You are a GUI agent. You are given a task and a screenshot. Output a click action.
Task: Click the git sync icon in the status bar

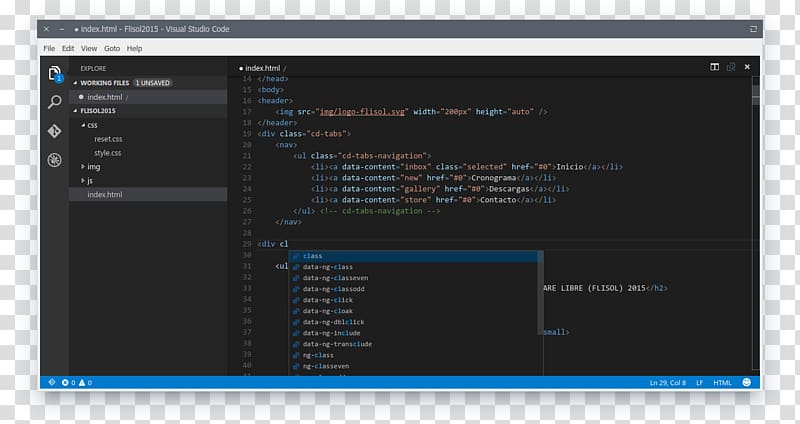pos(52,382)
